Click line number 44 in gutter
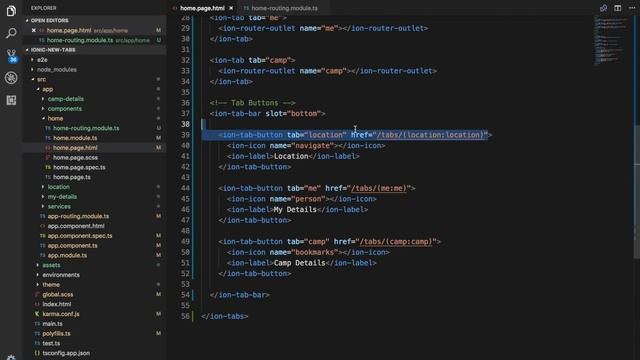640x360 pixels. (x=185, y=188)
